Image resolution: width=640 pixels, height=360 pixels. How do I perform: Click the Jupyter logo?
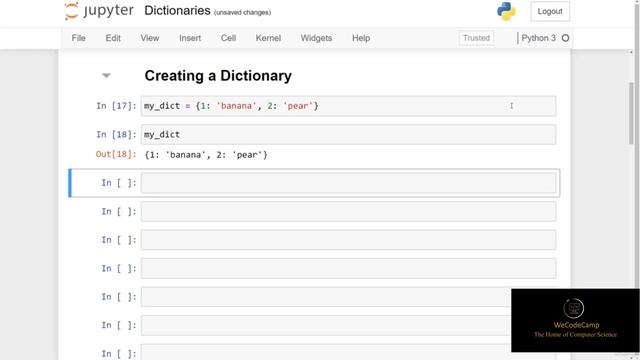pos(99,11)
